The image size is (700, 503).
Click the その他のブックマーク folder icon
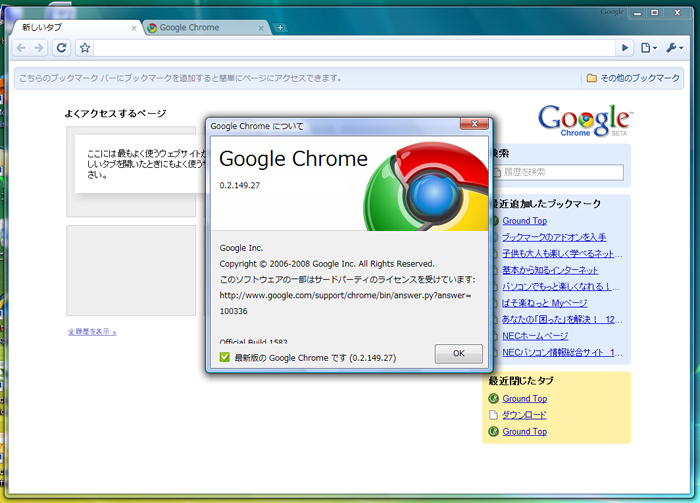591,78
